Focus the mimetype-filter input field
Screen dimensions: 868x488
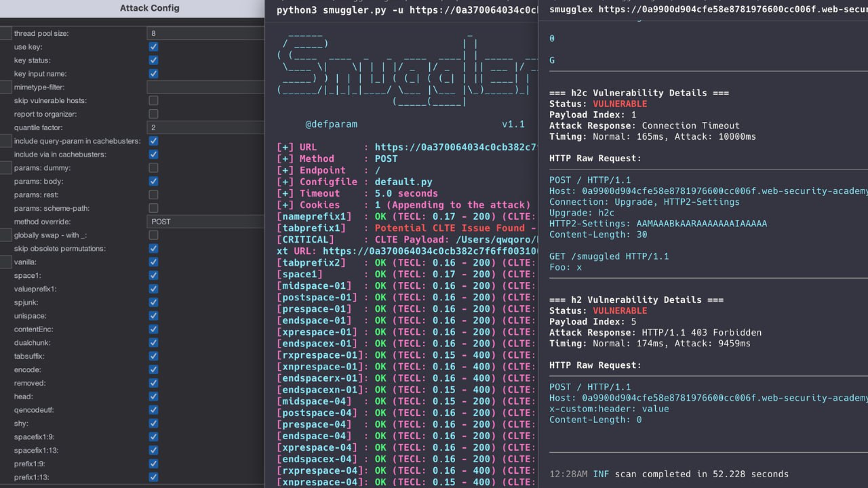click(205, 87)
